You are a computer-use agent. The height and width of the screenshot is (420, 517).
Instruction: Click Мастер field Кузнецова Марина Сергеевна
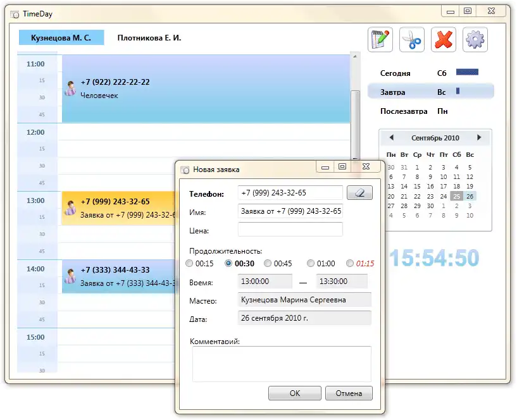coord(304,300)
